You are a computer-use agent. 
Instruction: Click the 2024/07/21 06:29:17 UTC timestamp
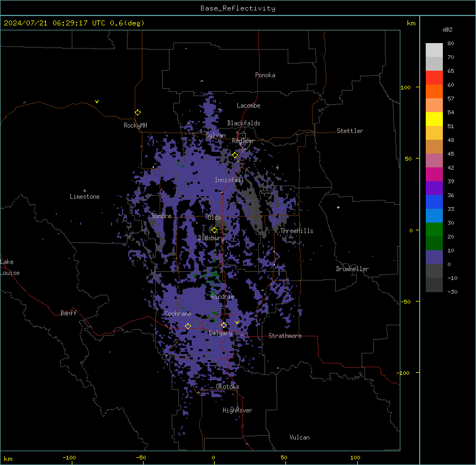click(x=55, y=23)
